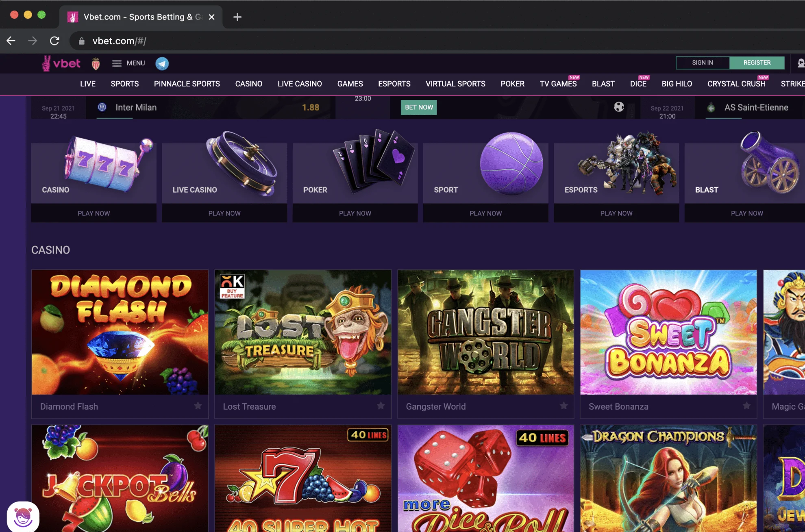Click PLAY NOW under LIVE CASINO card
The height and width of the screenshot is (532, 805).
[x=224, y=213]
